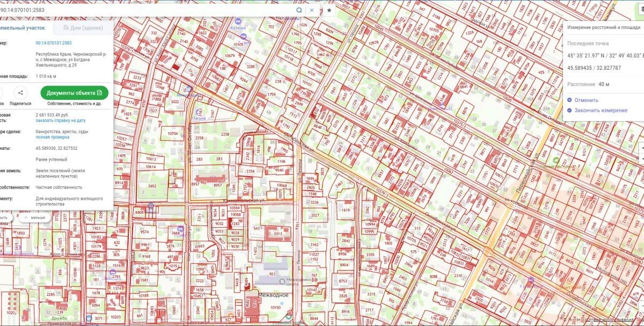Clear the cadastral number search field
644x326 pixels.
312,10
